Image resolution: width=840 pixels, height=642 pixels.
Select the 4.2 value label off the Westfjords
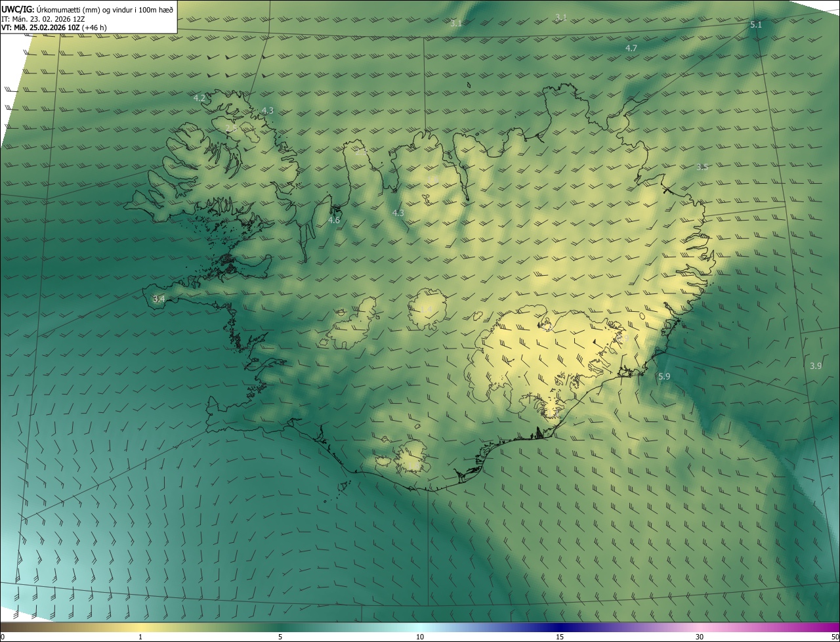coord(199,98)
